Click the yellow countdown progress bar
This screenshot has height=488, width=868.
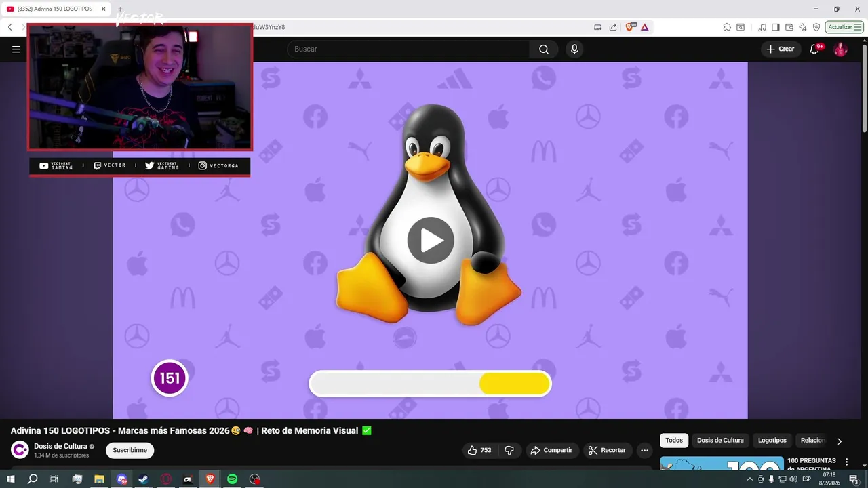click(515, 384)
